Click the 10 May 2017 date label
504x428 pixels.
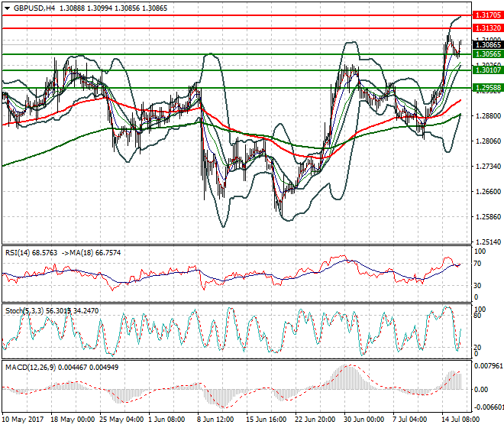[x=23, y=420]
